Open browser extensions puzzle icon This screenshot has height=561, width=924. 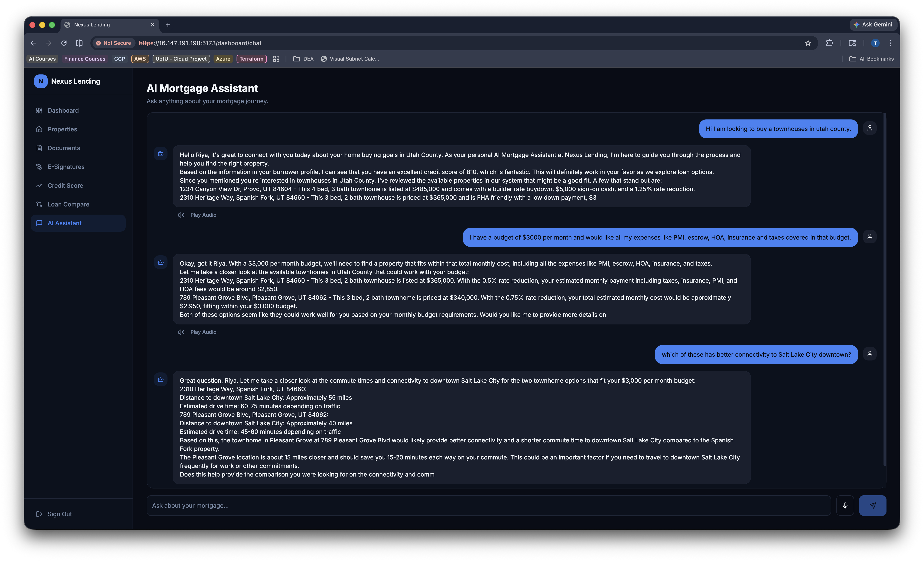(x=830, y=43)
